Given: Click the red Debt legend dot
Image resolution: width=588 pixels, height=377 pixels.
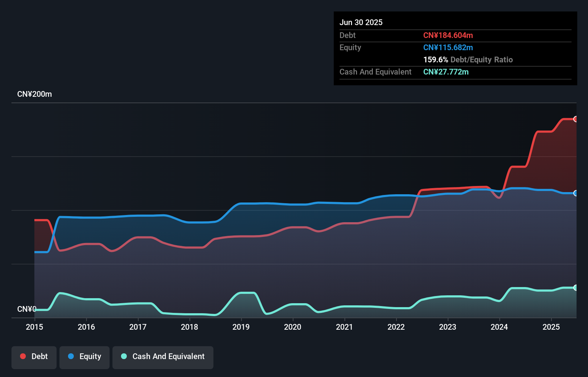Looking at the screenshot, I should click(23, 356).
